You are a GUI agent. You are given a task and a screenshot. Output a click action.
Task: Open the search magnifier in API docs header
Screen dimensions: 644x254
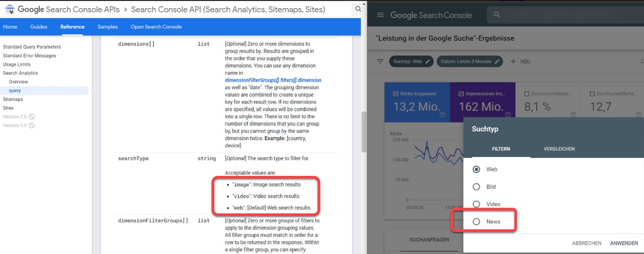pyautogui.click(x=358, y=9)
